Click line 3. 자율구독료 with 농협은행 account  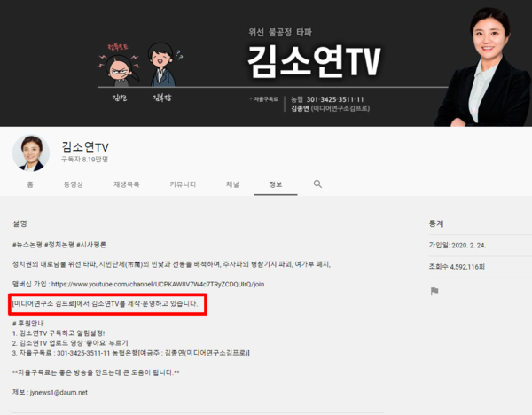coord(131,353)
